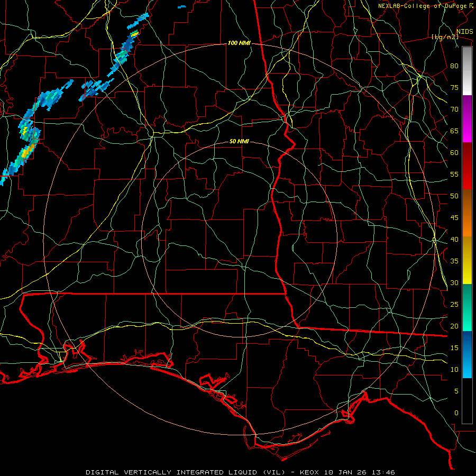The width and height of the screenshot is (476, 476).
Task: Click the 30 value on the color scale
Action: 454,283
